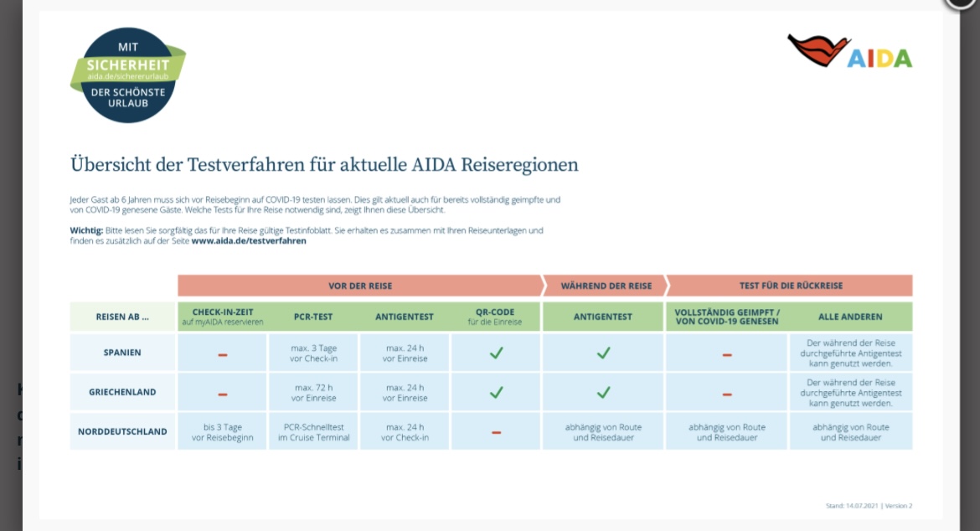
Task: Click the 'Alle Anderen' column header
Action: [x=850, y=317]
